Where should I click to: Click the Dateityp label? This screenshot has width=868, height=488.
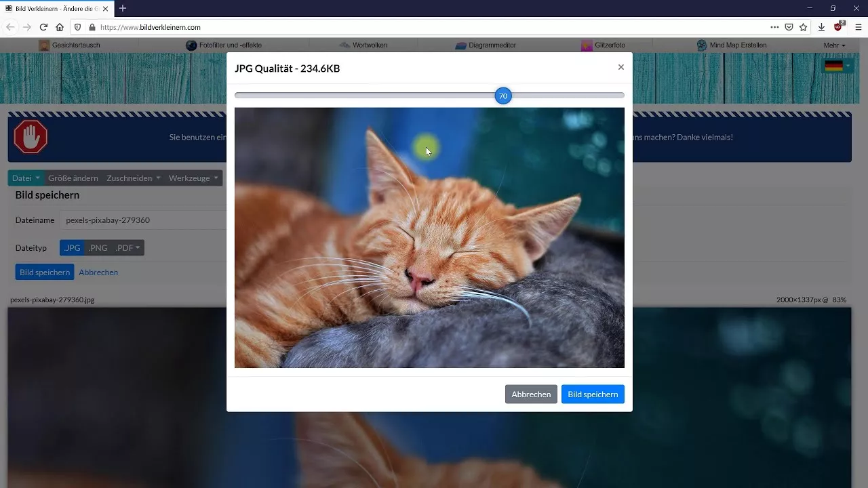[31, 248]
